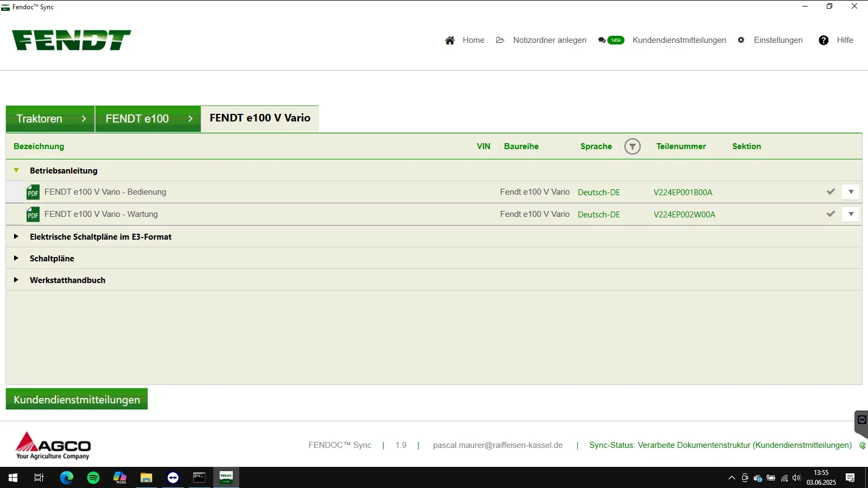This screenshot has height=488, width=868.
Task: Select Notizordner anlegen in the header
Action: point(550,40)
